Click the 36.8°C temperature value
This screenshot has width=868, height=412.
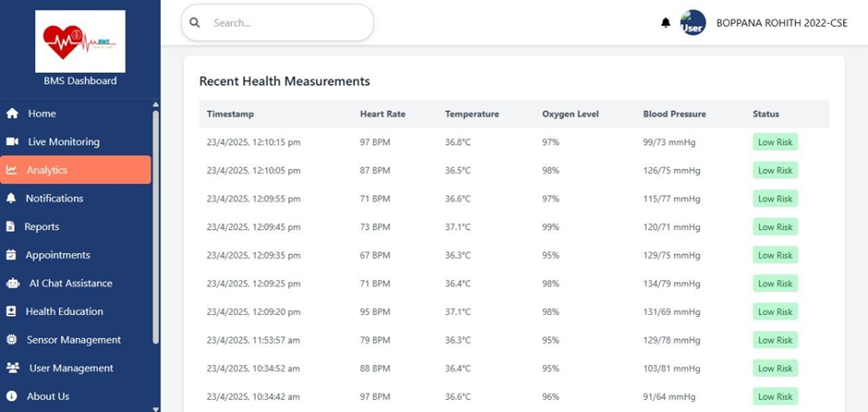coord(458,142)
